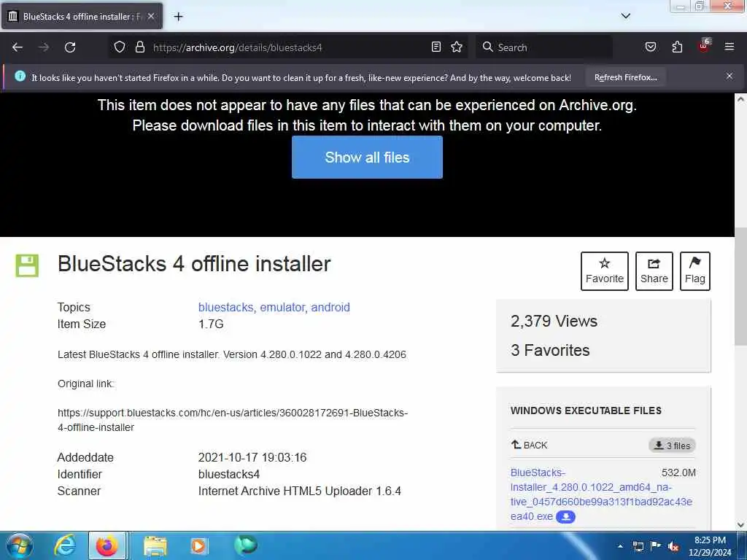Open the android topic link
747x560 pixels.
coord(330,307)
